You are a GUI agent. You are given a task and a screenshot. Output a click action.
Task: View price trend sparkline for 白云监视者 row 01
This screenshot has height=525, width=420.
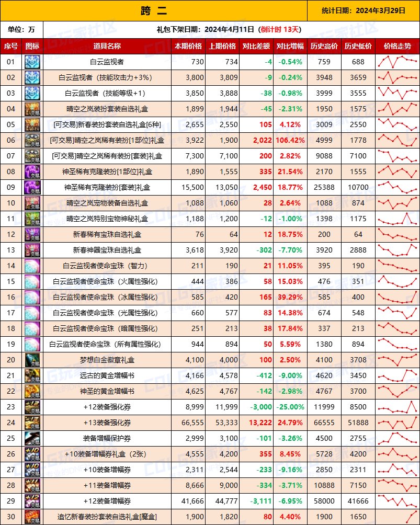click(x=397, y=62)
